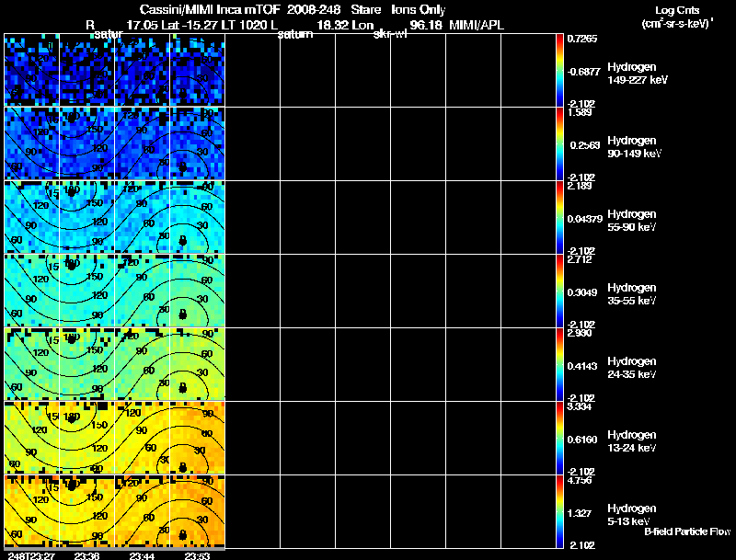Click the 'B-field Particle Flow' label

click(687, 531)
